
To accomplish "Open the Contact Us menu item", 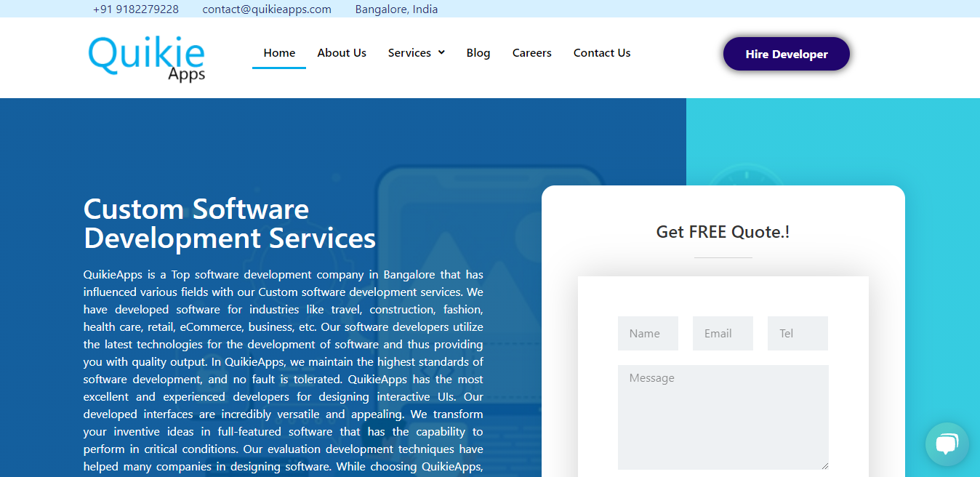I will point(602,53).
